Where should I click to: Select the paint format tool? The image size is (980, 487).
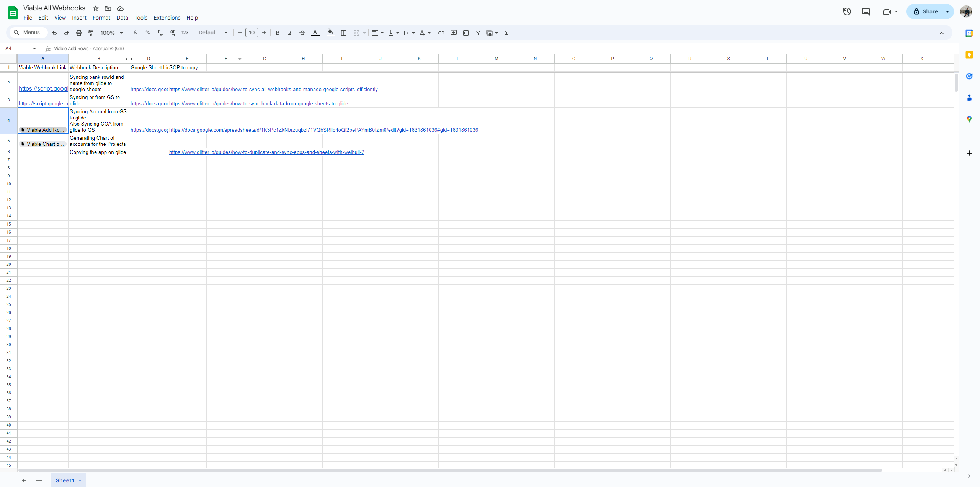(x=91, y=33)
